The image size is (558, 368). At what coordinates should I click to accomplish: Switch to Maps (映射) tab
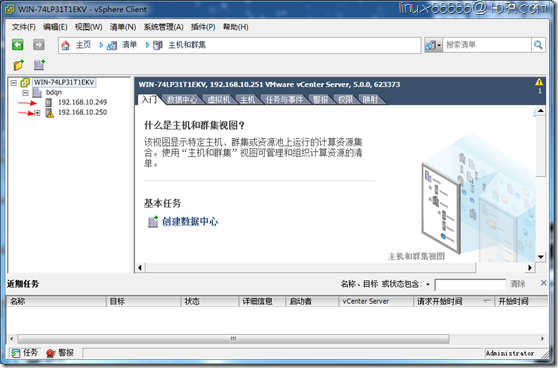click(x=370, y=100)
